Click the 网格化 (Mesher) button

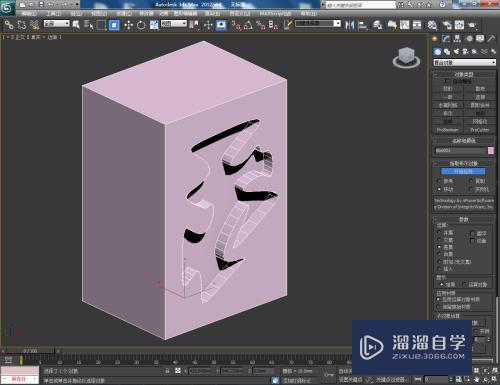[x=480, y=121]
